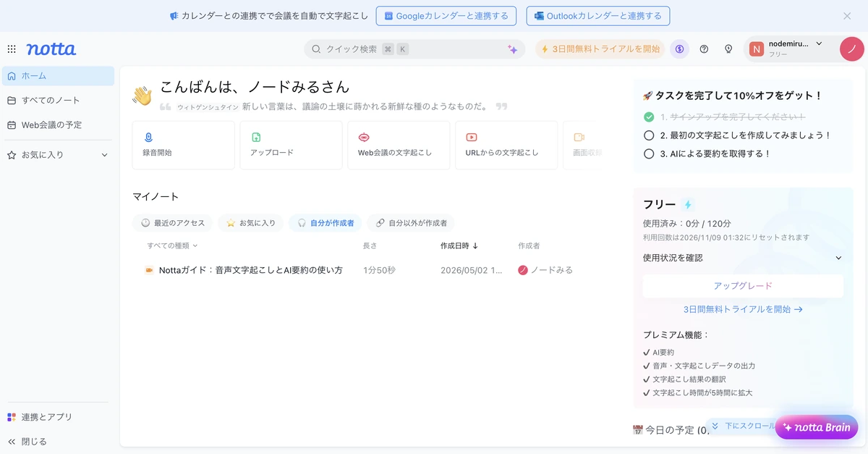The width and height of the screenshot is (868, 454).
Task: Open the purple dollar coin icon
Action: (679, 49)
